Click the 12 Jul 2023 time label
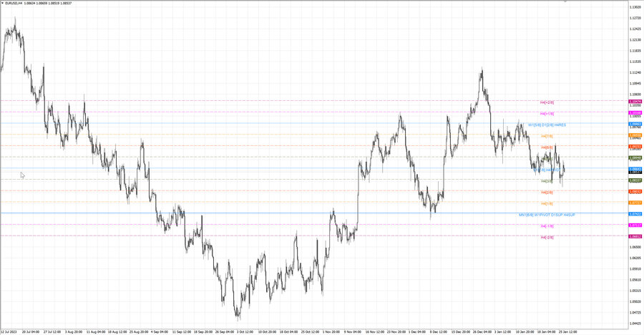The width and height of the screenshot is (644, 335). click(9, 331)
